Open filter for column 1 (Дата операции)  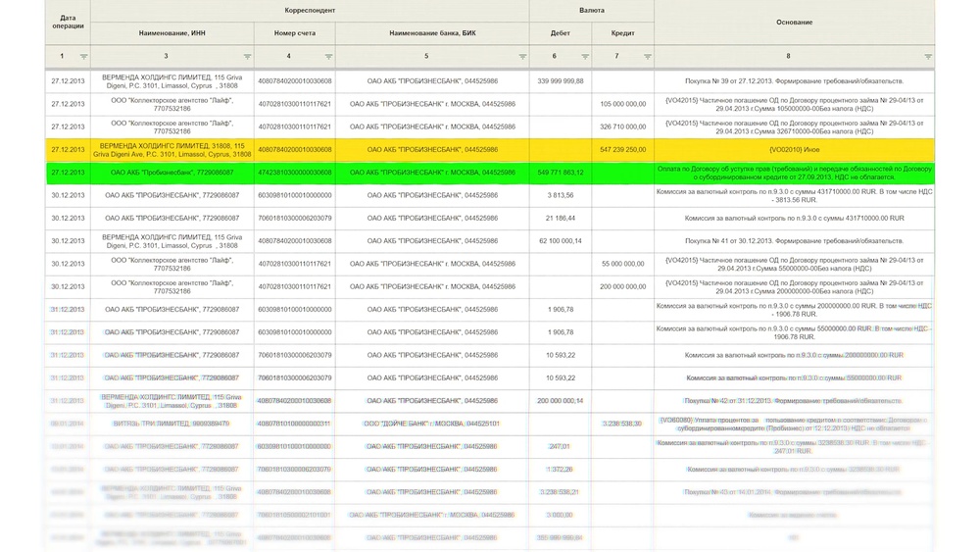click(x=83, y=57)
